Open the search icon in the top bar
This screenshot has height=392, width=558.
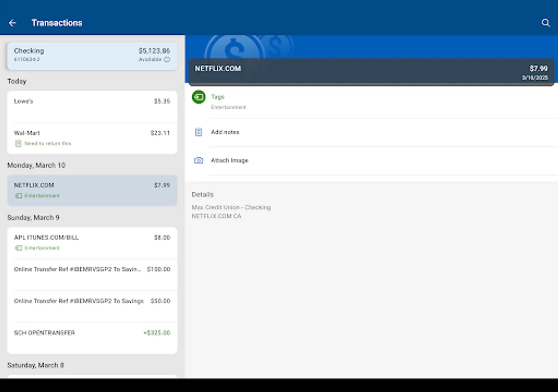546,23
